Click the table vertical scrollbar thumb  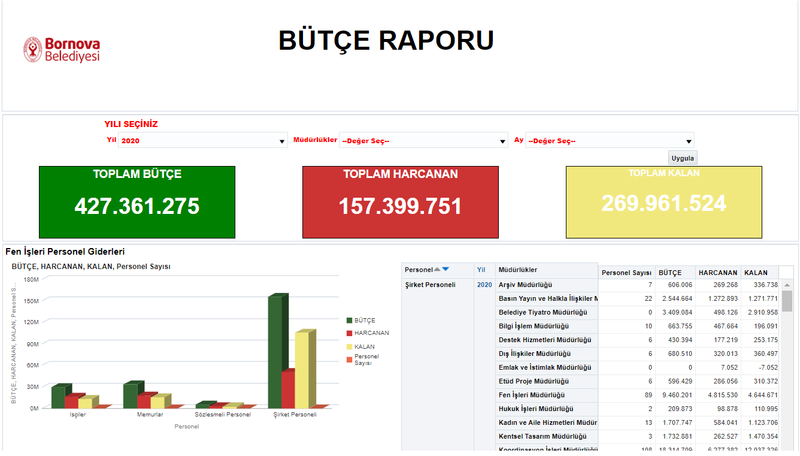pos(787,301)
